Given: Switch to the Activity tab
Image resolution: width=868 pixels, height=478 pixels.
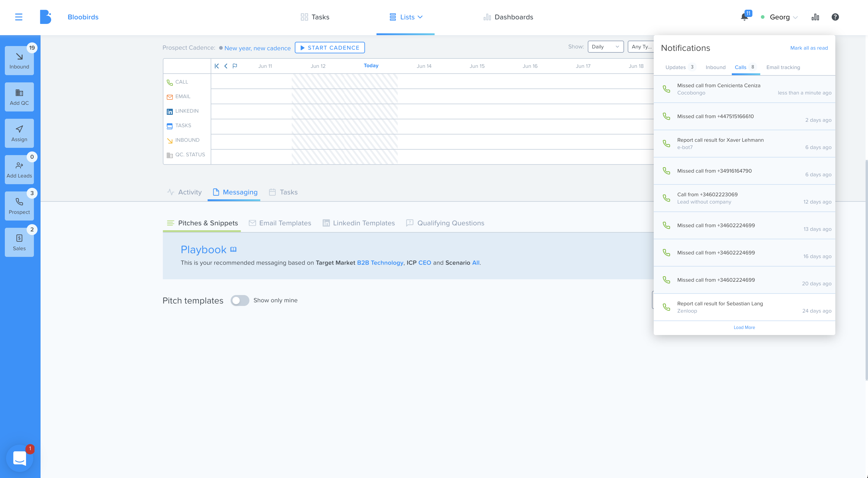Looking at the screenshot, I should click(184, 192).
